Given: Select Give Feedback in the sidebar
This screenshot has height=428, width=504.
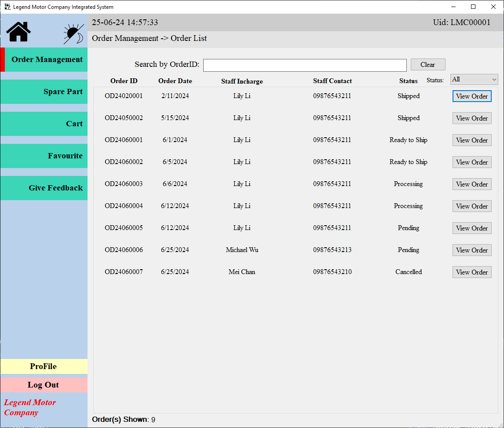Looking at the screenshot, I should [44, 188].
